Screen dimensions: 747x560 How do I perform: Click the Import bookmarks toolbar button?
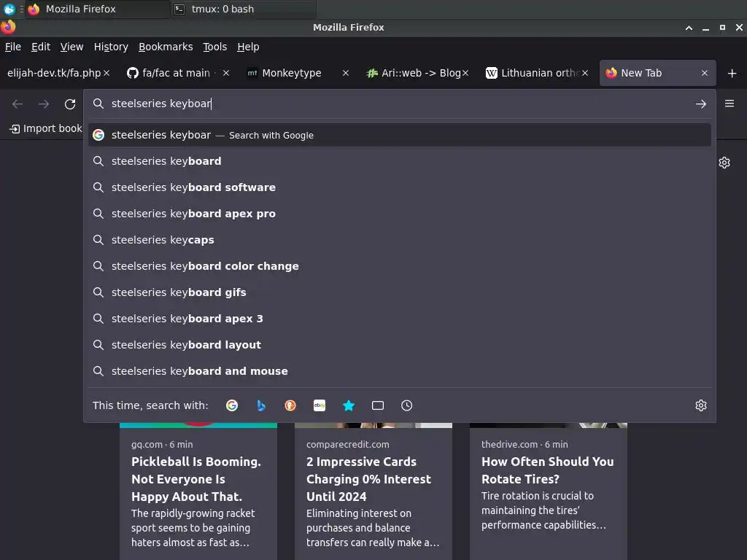(46, 128)
